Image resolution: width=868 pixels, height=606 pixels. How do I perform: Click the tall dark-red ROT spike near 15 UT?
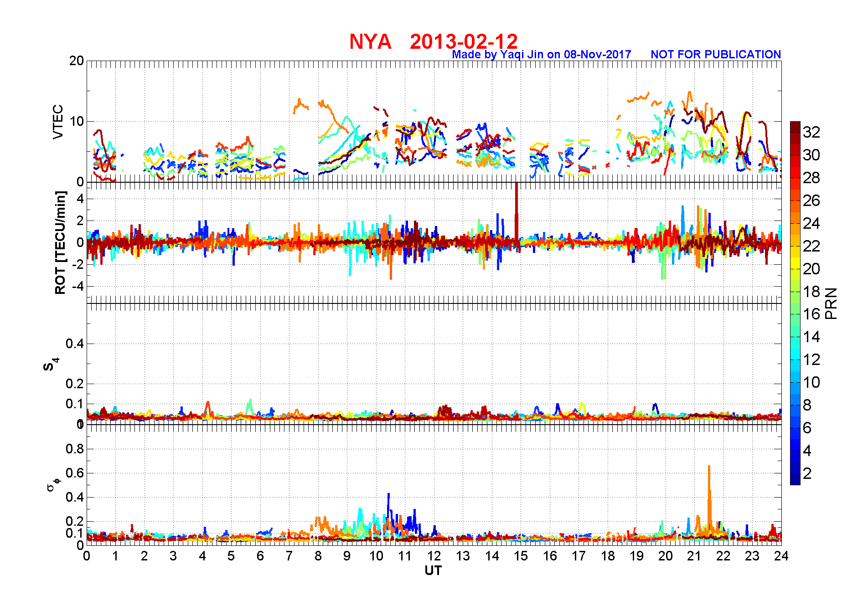point(517,214)
